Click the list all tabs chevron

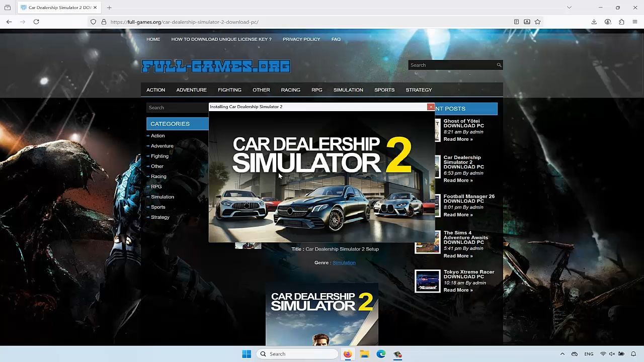click(x=569, y=8)
